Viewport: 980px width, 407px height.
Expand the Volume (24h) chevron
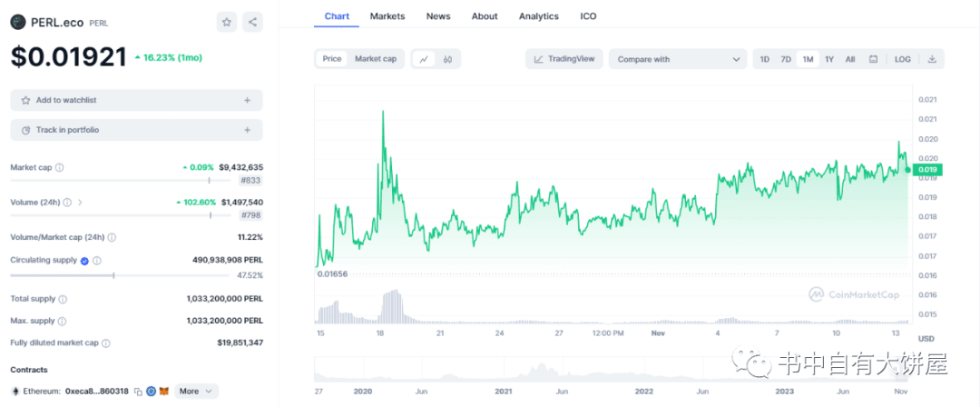[80, 203]
